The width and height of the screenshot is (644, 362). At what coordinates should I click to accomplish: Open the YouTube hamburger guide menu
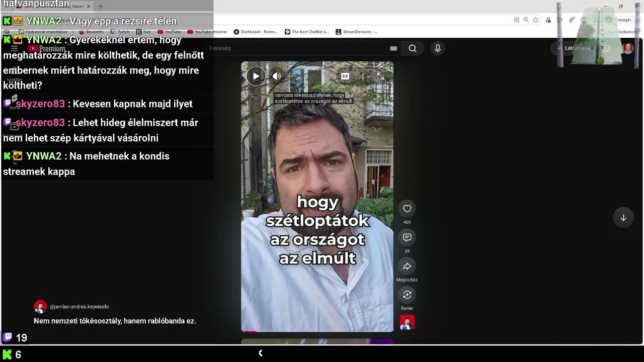[x=15, y=48]
